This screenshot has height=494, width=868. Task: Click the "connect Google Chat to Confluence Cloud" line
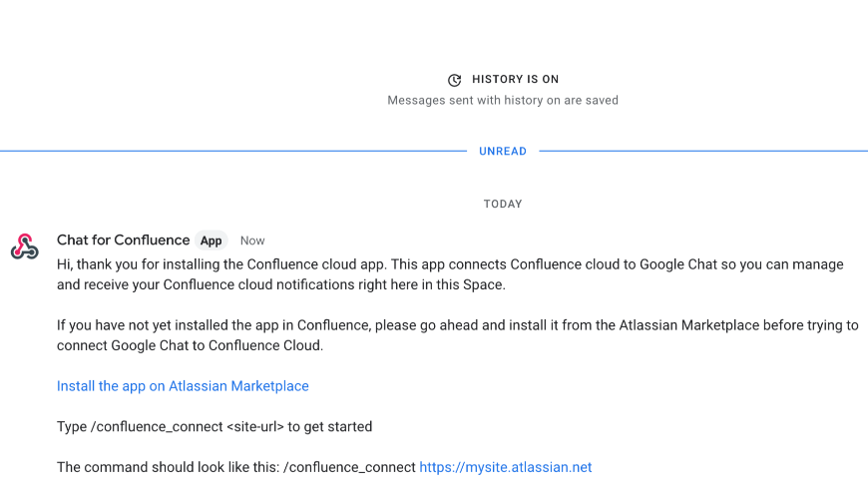click(x=190, y=345)
